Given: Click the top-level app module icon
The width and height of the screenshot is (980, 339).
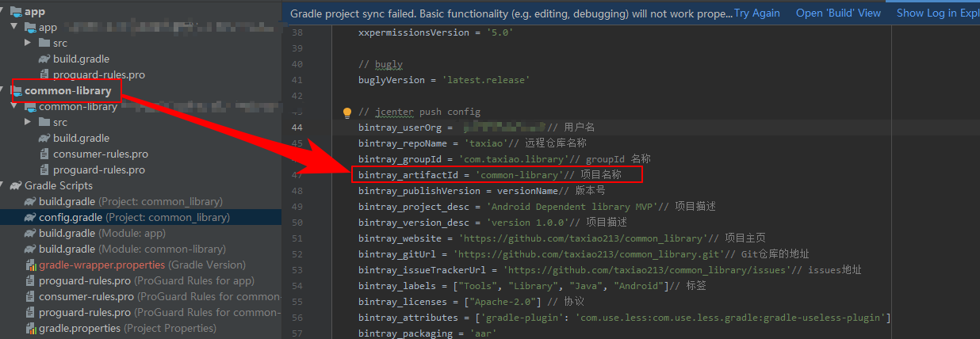Looking at the screenshot, I should coord(17,11).
